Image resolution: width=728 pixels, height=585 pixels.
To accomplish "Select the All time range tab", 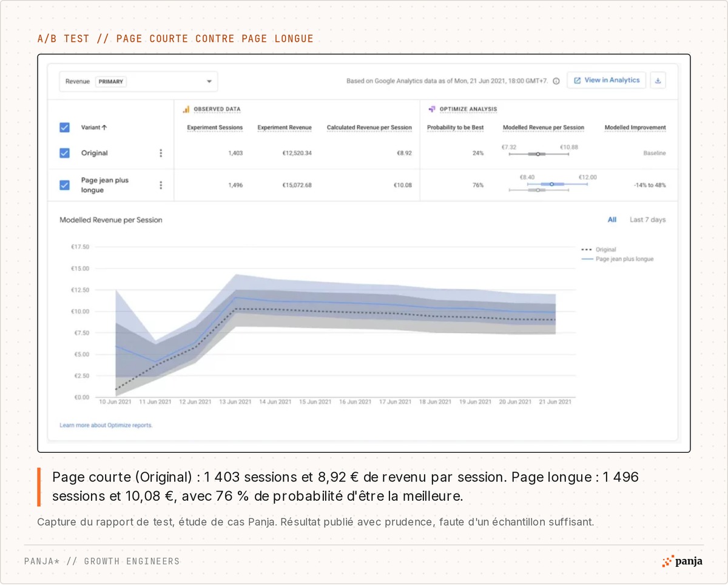I will [x=612, y=219].
